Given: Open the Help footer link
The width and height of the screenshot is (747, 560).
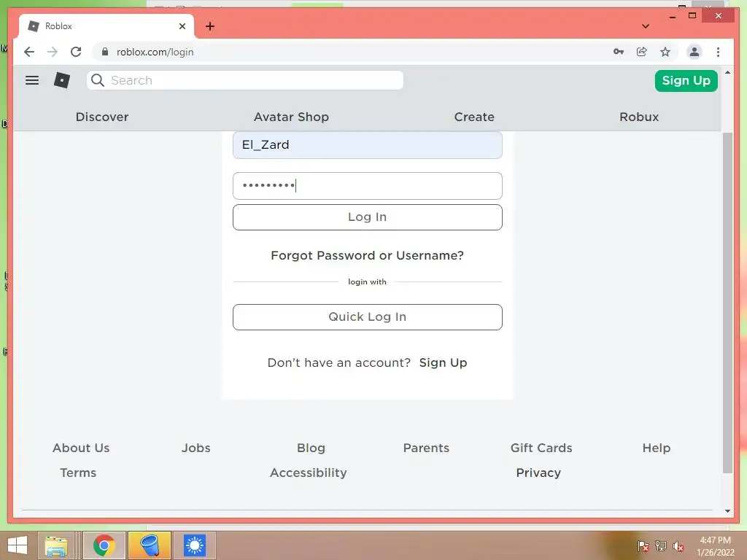Looking at the screenshot, I should 656,448.
